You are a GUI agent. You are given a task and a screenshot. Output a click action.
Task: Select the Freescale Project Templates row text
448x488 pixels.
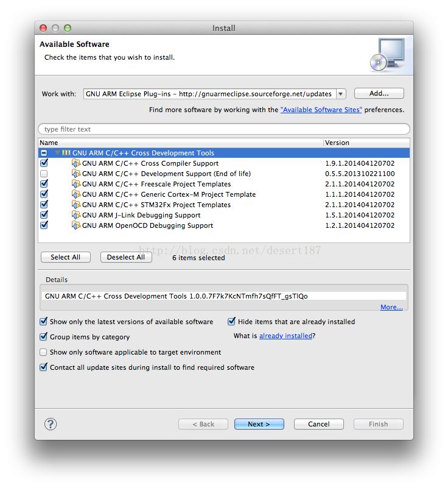[156, 184]
